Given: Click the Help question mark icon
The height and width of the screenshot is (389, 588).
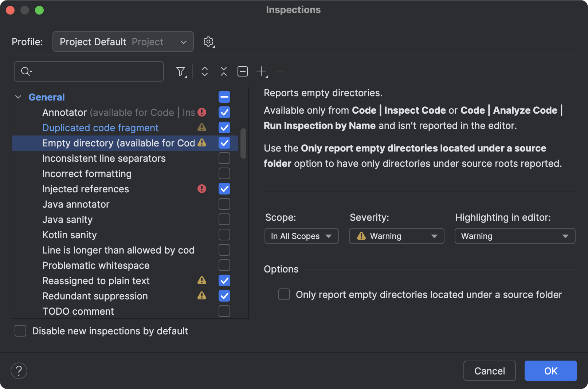Looking at the screenshot, I should [x=19, y=370].
